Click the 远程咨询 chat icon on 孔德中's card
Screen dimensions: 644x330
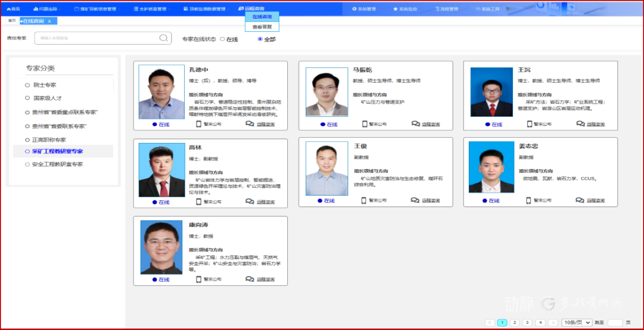(x=250, y=124)
